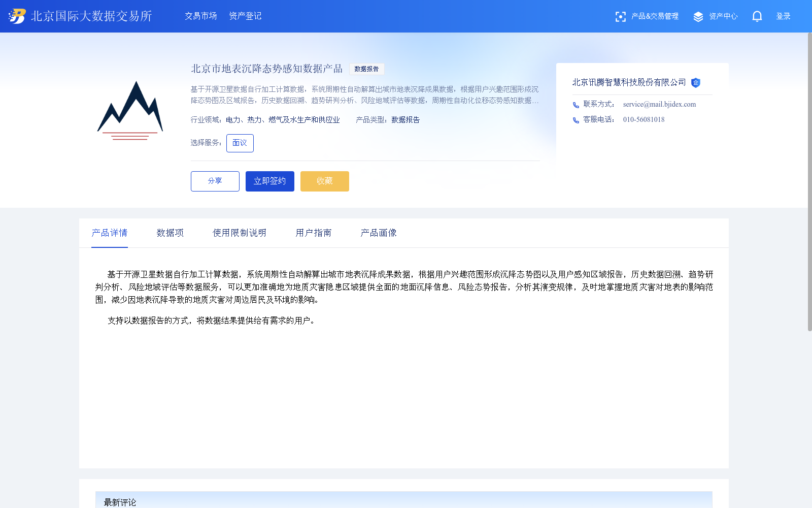Click the truncated product description text

(365, 95)
